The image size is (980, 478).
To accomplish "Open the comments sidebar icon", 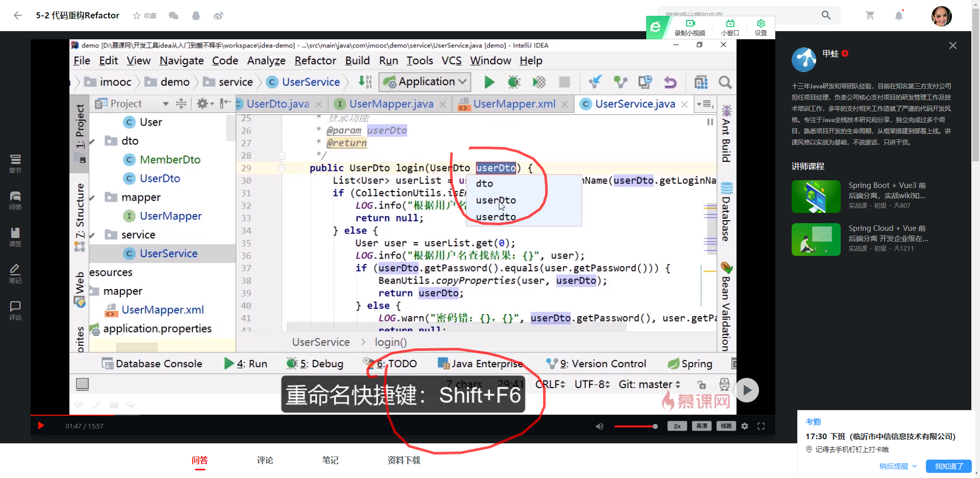I will pyautogui.click(x=15, y=311).
